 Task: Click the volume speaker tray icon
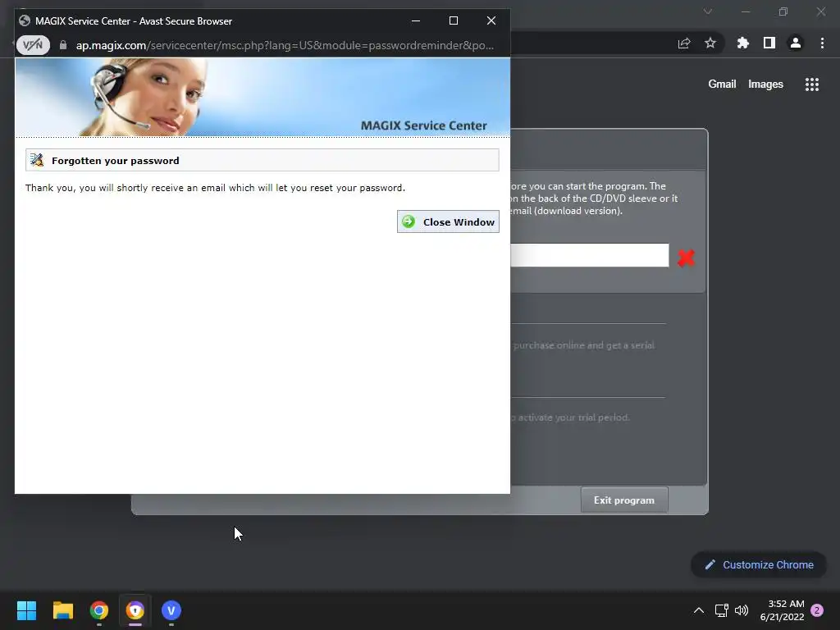742,610
